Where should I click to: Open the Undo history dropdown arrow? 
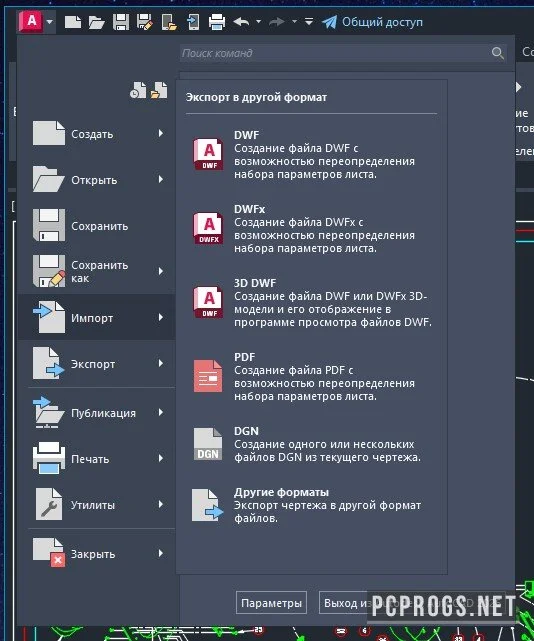pos(258,21)
